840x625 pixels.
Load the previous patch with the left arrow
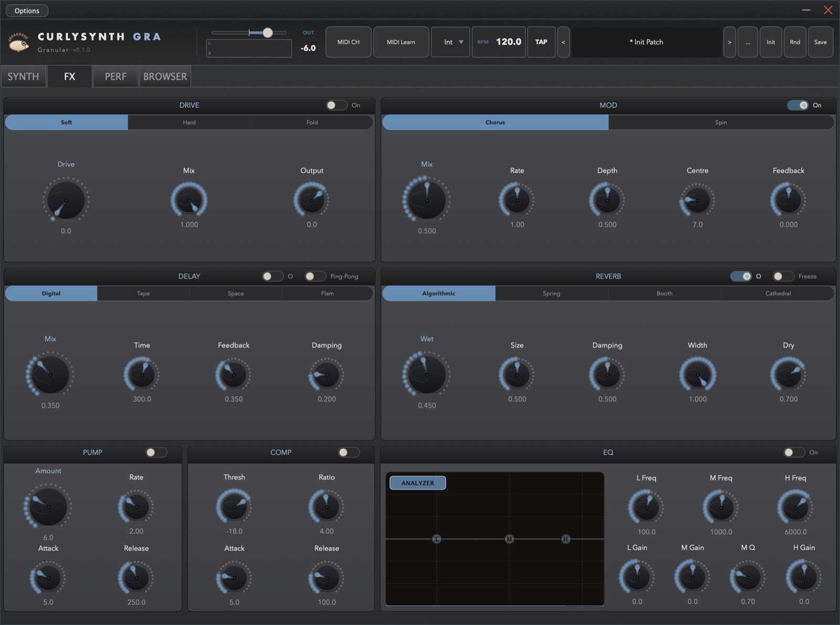point(563,42)
